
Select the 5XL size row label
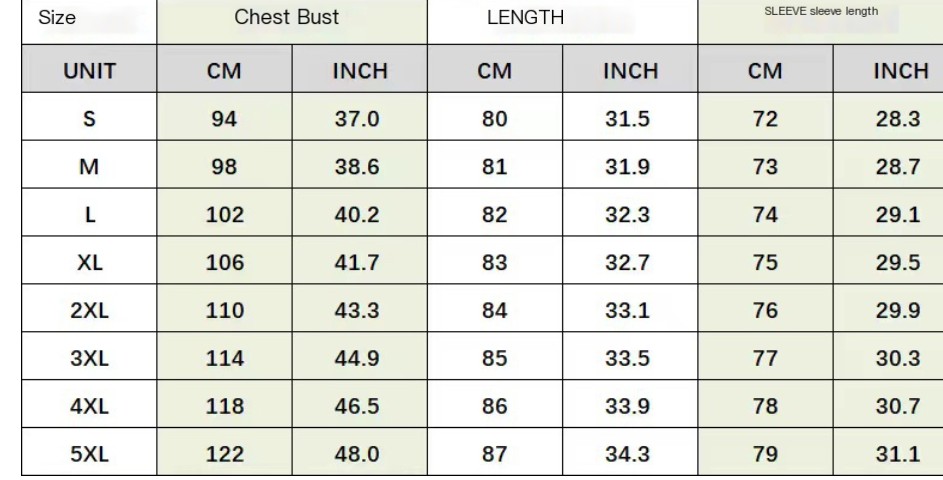[89, 452]
